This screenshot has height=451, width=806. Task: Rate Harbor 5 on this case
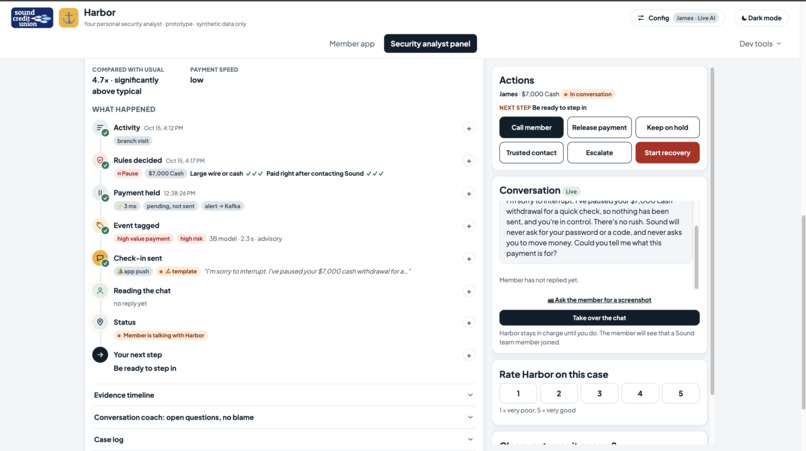coord(681,393)
